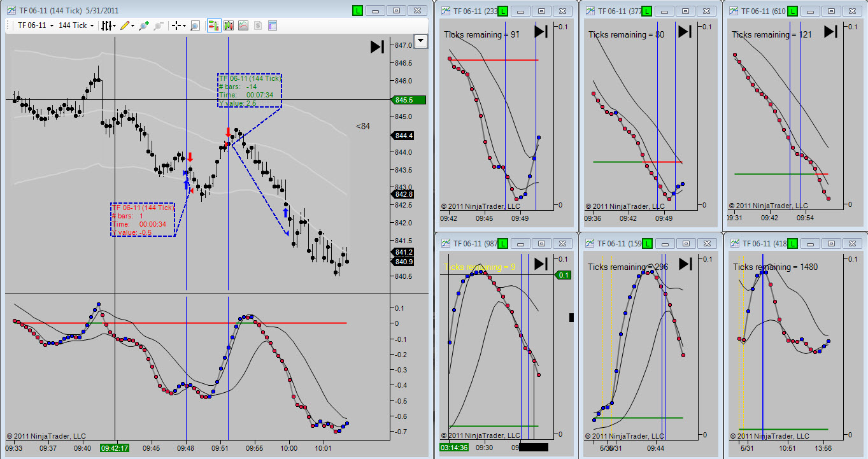Click the green L link in 610 tick window
Image resolution: width=868 pixels, height=459 pixels.
(x=792, y=11)
